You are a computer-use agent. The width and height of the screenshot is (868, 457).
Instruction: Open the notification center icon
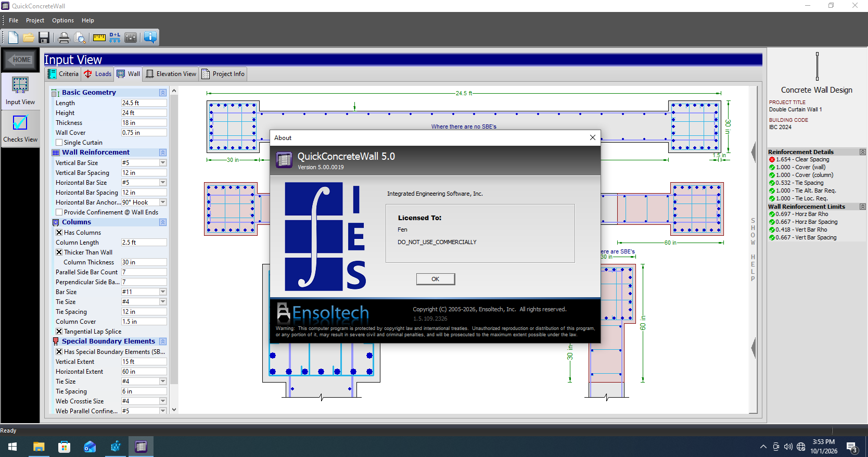pos(852,447)
